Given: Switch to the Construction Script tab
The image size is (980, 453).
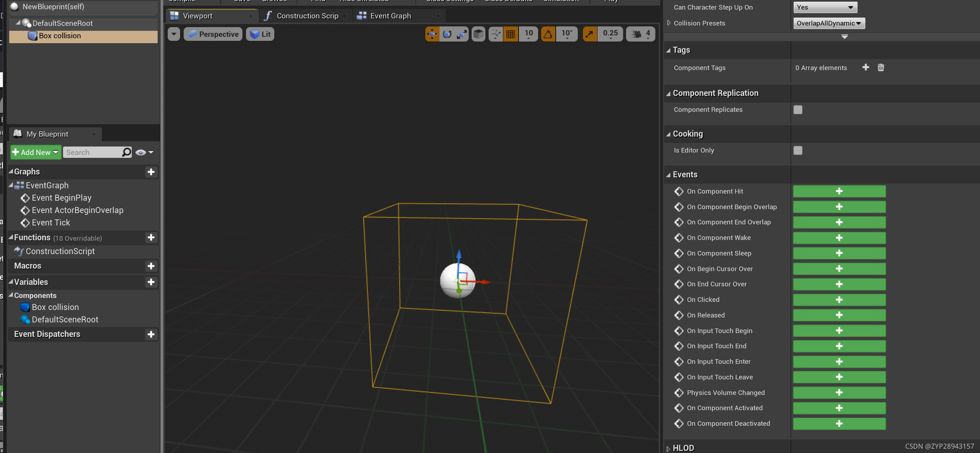Looking at the screenshot, I should tap(306, 16).
